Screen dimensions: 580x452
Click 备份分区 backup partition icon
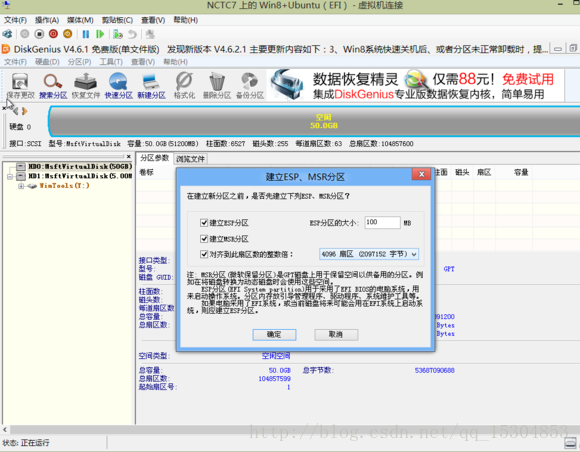(x=250, y=86)
